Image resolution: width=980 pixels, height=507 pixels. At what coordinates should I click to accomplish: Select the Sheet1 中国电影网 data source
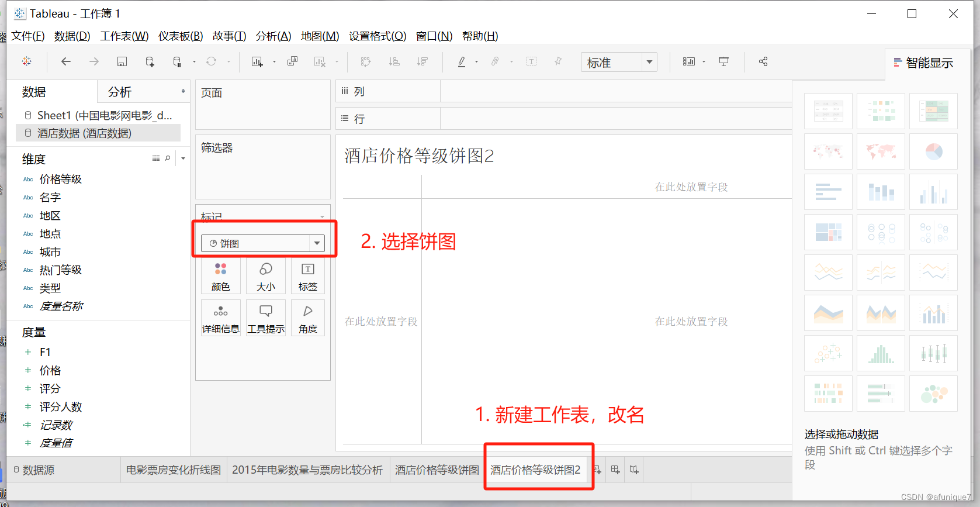tap(98, 115)
